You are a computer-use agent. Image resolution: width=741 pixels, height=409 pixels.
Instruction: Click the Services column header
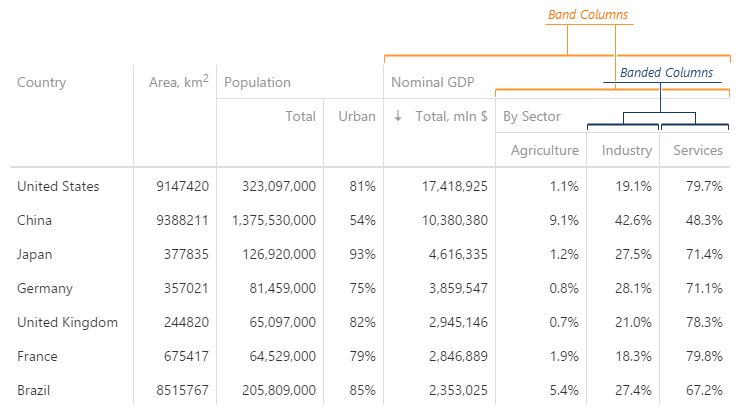(698, 150)
